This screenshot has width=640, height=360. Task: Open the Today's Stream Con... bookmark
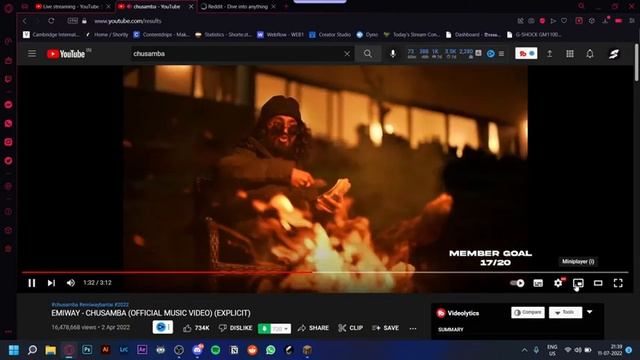[x=411, y=35]
